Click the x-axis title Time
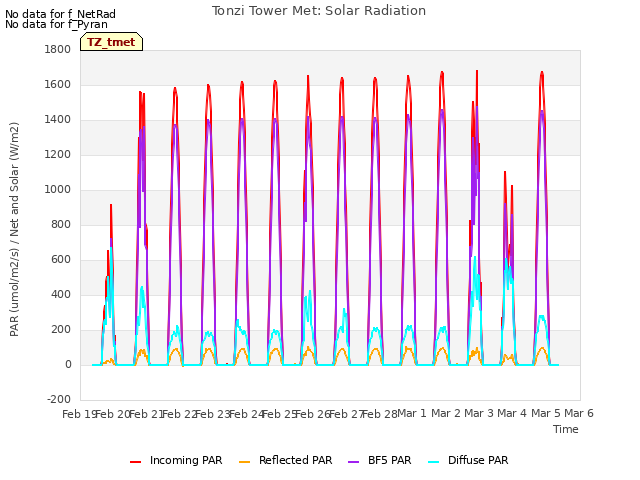 [x=566, y=429]
